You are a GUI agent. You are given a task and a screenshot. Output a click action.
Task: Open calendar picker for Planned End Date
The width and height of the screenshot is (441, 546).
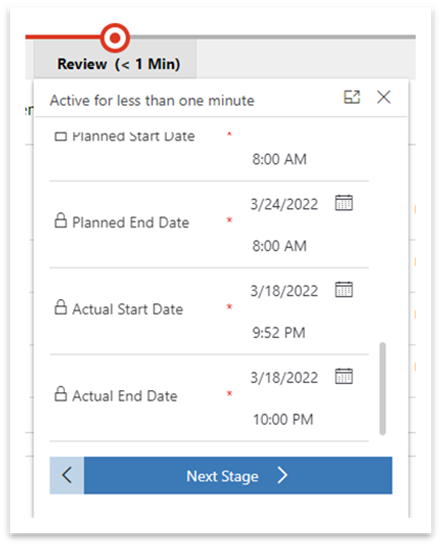(343, 203)
